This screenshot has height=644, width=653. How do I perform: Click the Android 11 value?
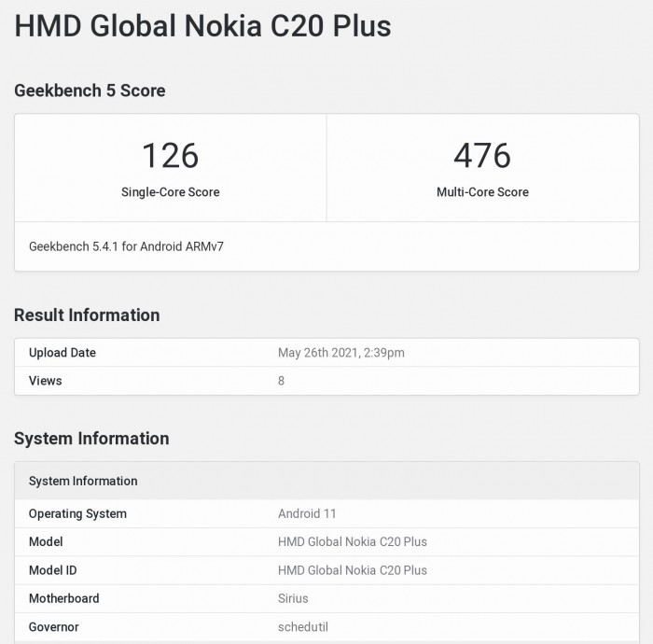tap(307, 513)
